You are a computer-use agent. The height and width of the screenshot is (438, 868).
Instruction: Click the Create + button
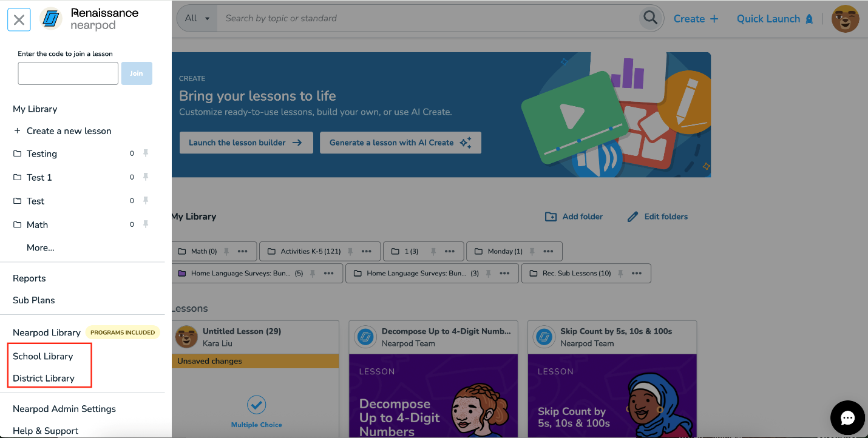[696, 19]
